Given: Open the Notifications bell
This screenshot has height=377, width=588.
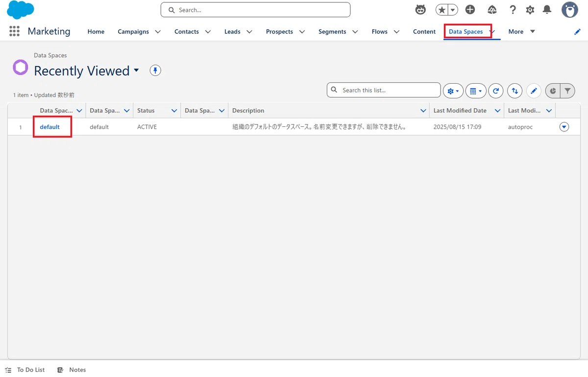Looking at the screenshot, I should 547,10.
